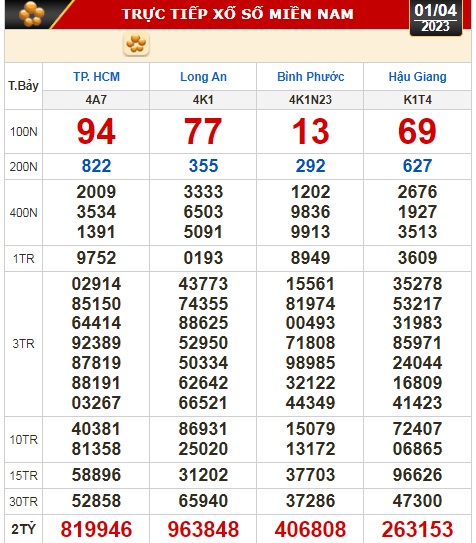This screenshot has height=543, width=476.
Task: Click the 200N result 822
Action: (x=96, y=166)
